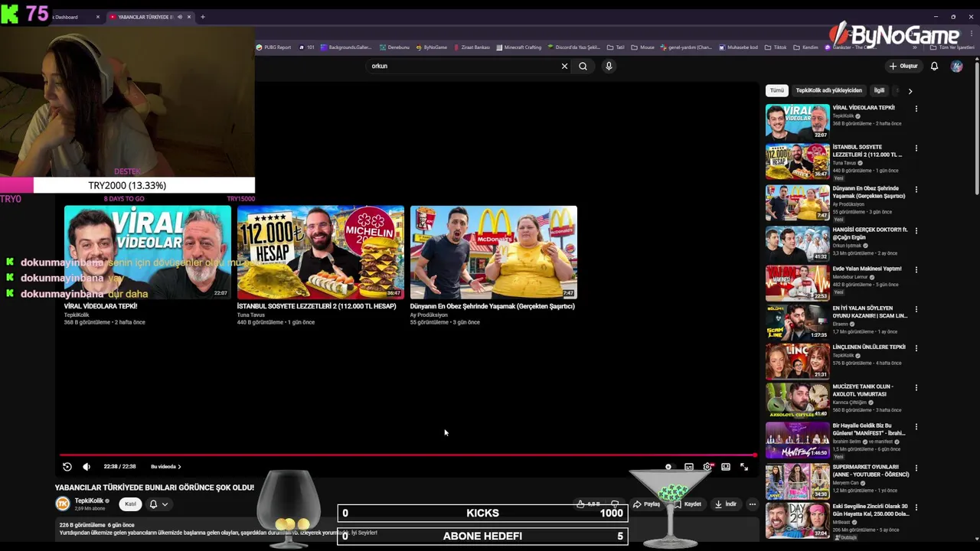This screenshot has height=551, width=980.
Task: Toggle subtitles in the video player
Action: point(689,467)
